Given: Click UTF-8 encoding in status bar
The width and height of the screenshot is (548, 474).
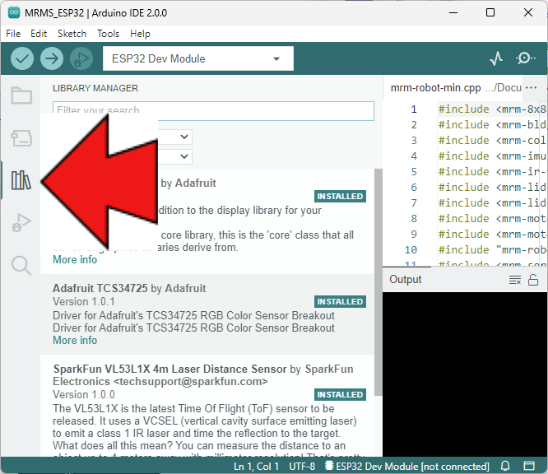Looking at the screenshot, I should 302,466.
